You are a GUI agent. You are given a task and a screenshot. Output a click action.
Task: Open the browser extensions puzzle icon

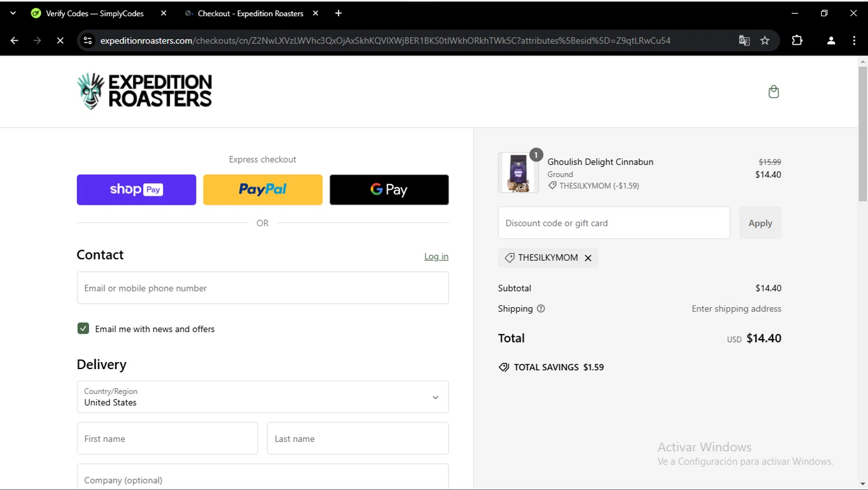797,40
